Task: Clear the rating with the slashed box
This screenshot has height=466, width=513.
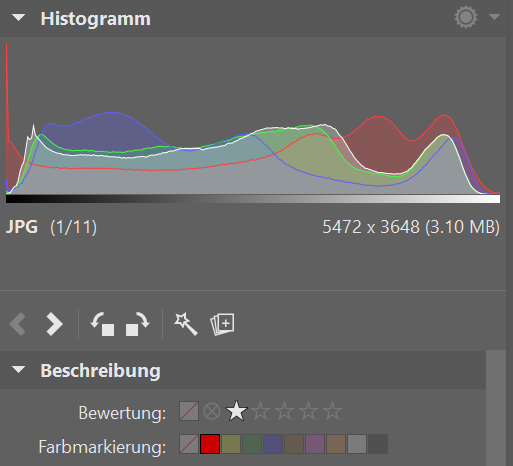Action: coord(189,411)
